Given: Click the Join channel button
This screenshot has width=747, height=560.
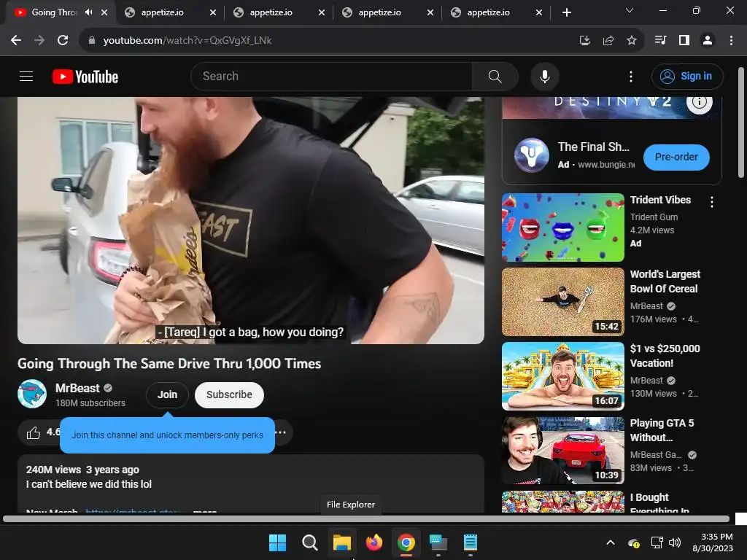Looking at the screenshot, I should click(167, 394).
